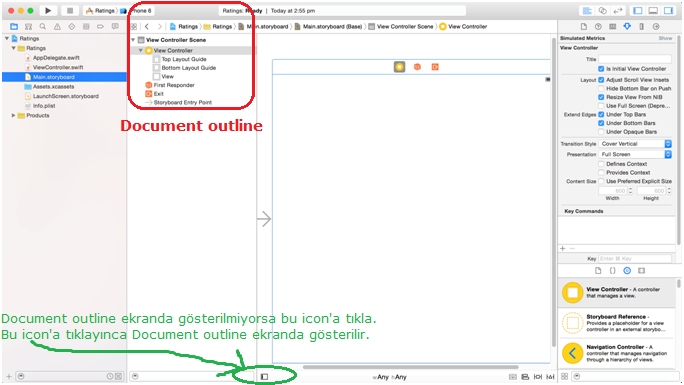This screenshot has height=385, width=684.
Task: Click inside the Title field
Action: 635,59
